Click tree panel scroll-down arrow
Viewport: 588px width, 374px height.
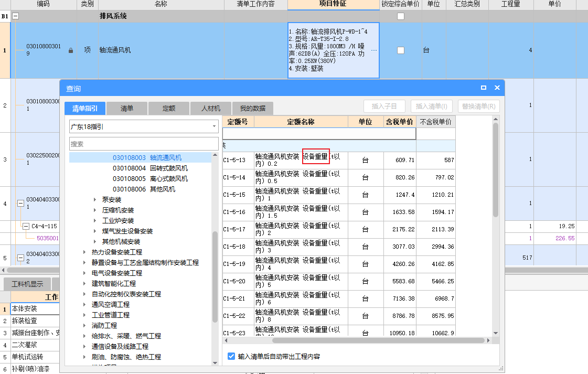[215, 363]
